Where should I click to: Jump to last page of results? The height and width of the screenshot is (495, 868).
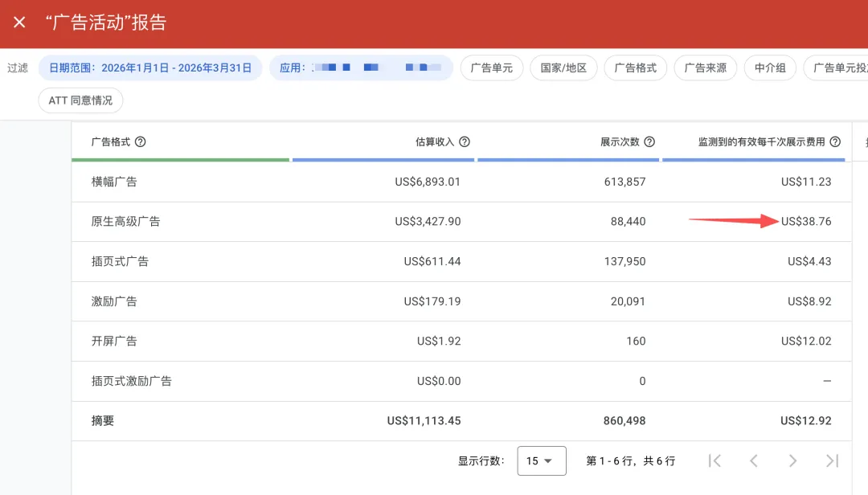pyautogui.click(x=833, y=460)
